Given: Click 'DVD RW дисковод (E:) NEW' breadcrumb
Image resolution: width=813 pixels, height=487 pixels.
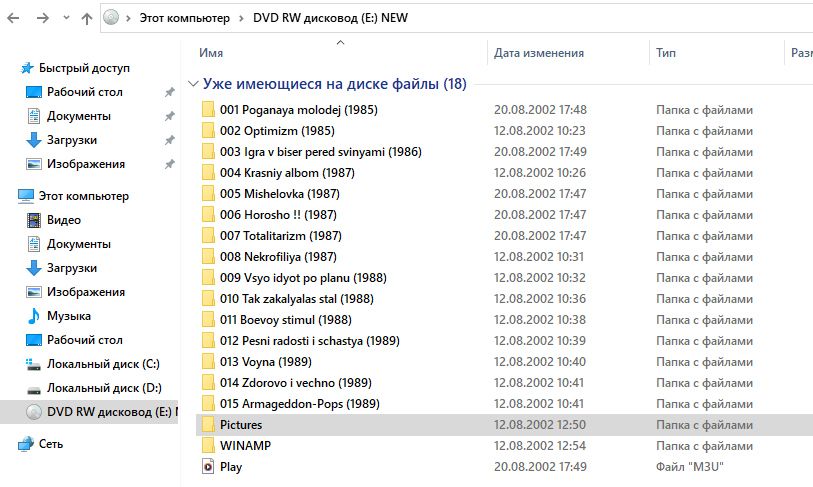Looking at the screenshot, I should [x=330, y=18].
